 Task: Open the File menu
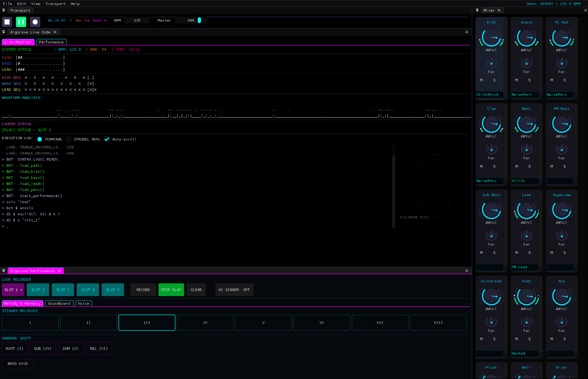point(8,4)
